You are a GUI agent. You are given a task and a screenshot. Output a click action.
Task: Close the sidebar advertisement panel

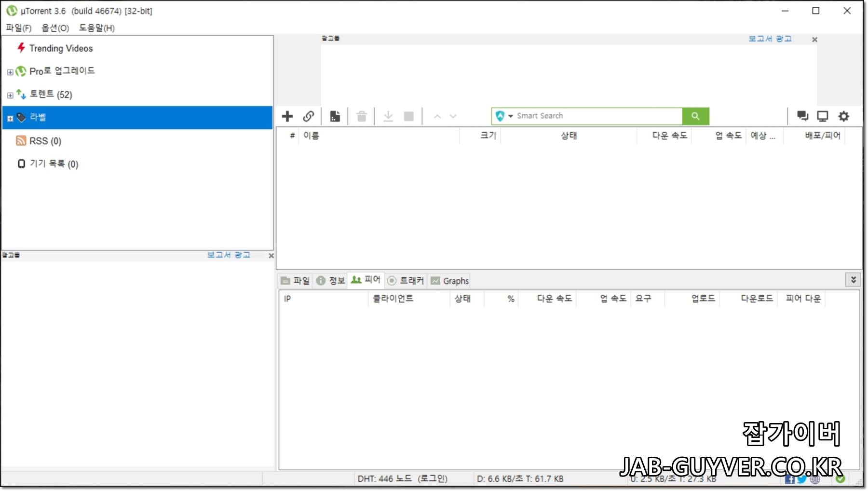click(x=271, y=256)
